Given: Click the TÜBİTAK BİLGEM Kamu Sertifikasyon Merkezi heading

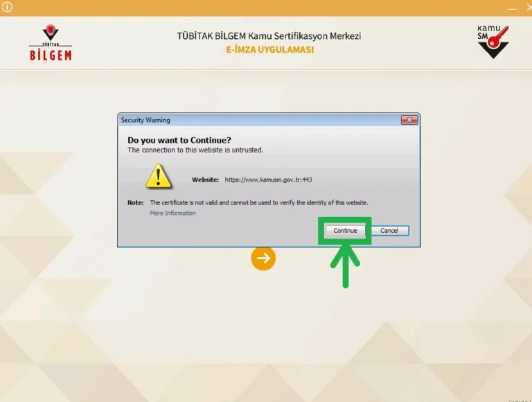Looking at the screenshot, I should tap(269, 36).
